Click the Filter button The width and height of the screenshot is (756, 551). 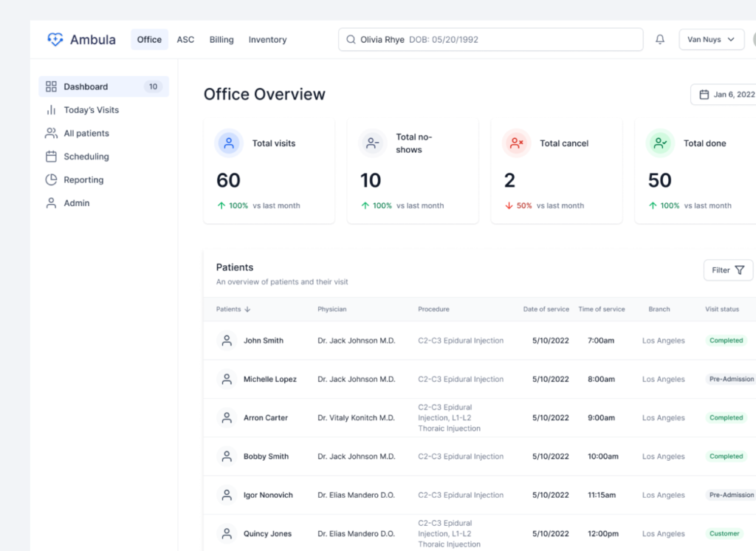(x=727, y=270)
